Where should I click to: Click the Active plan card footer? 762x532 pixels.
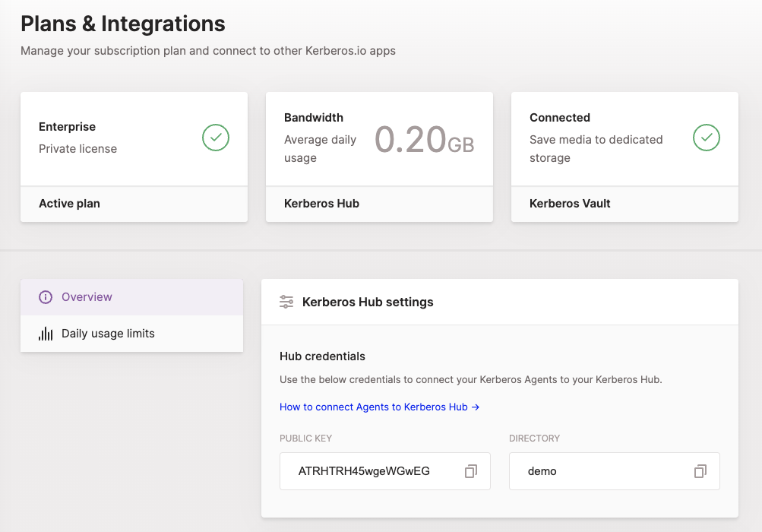point(134,204)
